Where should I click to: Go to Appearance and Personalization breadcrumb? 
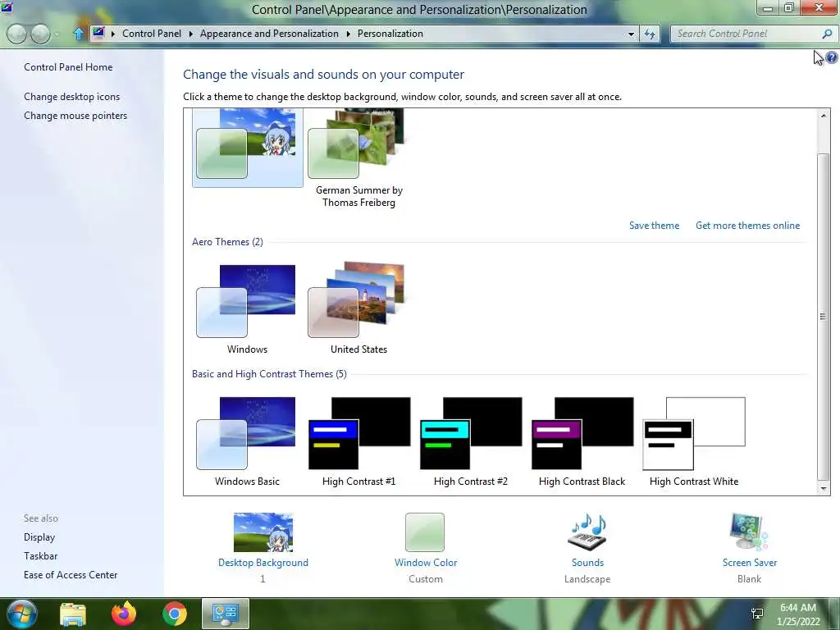coord(269,33)
